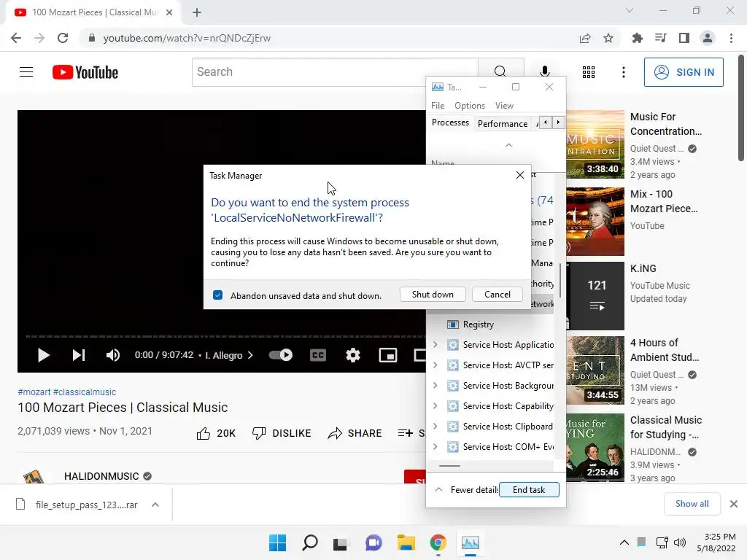This screenshot has height=560, width=747.
Task: Open K.iNG playlist thumbnail
Action: click(x=595, y=296)
